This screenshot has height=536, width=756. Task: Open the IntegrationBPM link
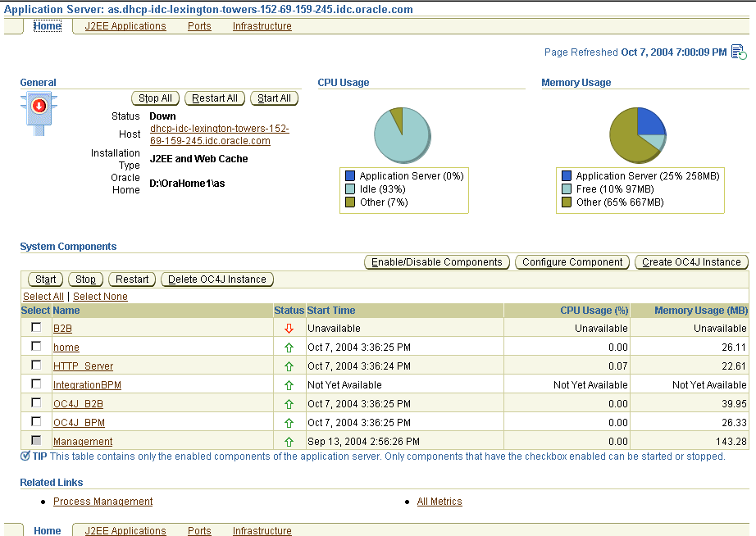[87, 385]
